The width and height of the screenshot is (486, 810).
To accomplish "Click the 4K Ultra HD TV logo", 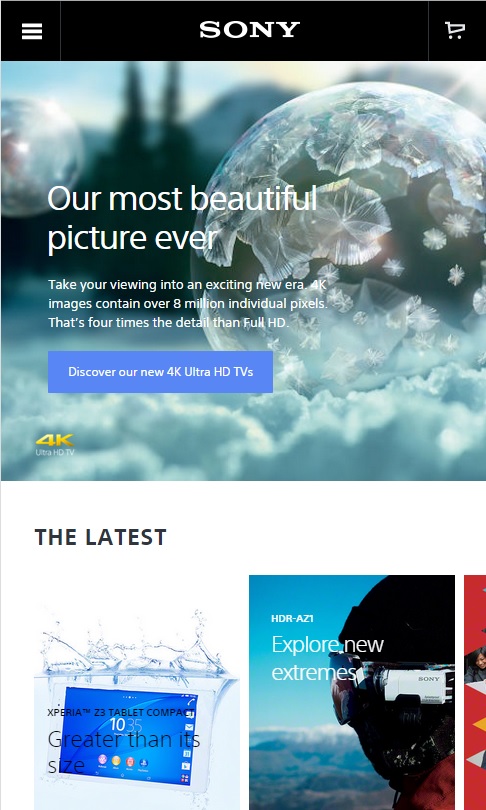I will [55, 445].
